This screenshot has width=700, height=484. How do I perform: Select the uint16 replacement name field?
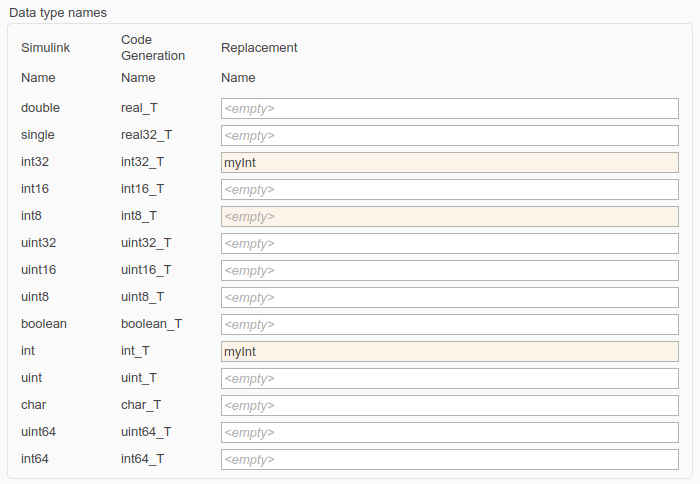coord(449,270)
